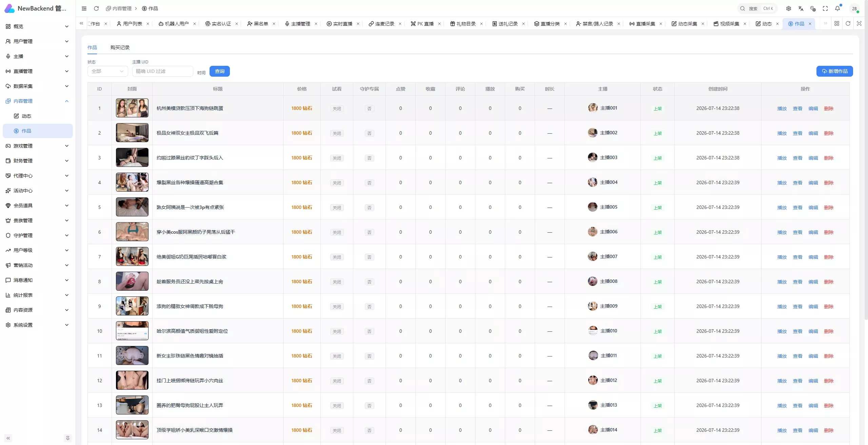Click 编辑 in row ID 5
This screenshot has width=868, height=445.
[x=813, y=208]
